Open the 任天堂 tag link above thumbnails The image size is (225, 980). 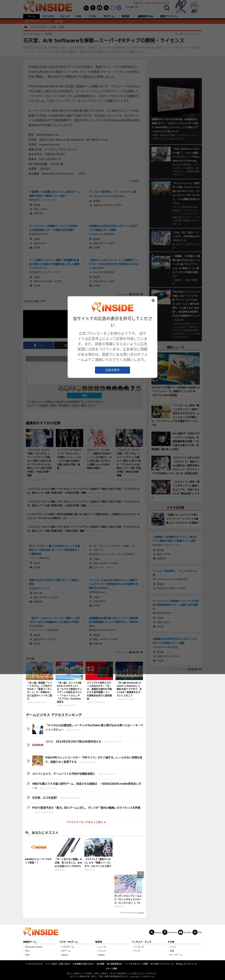pyautogui.click(x=30, y=659)
